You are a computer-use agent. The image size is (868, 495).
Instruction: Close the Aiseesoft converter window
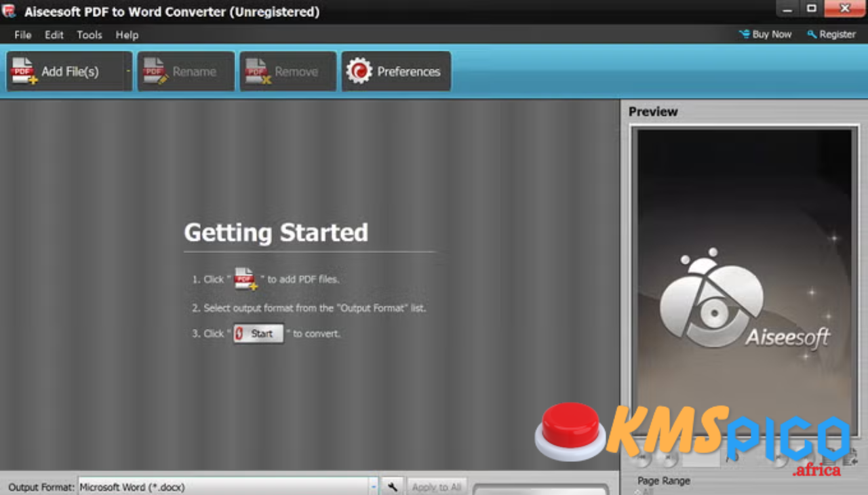[x=845, y=8]
